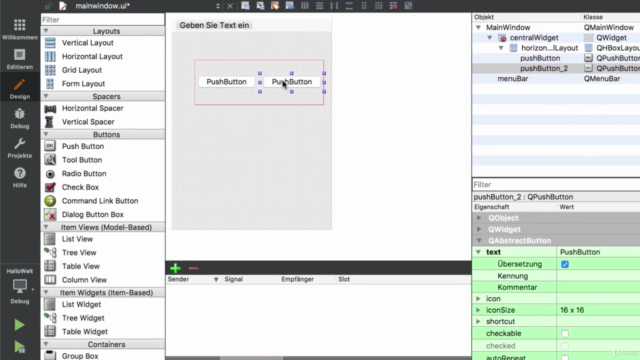The width and height of the screenshot is (640, 360).
Task: Apply horizontal layout from the top toolbar
Action: (x=304, y=6)
